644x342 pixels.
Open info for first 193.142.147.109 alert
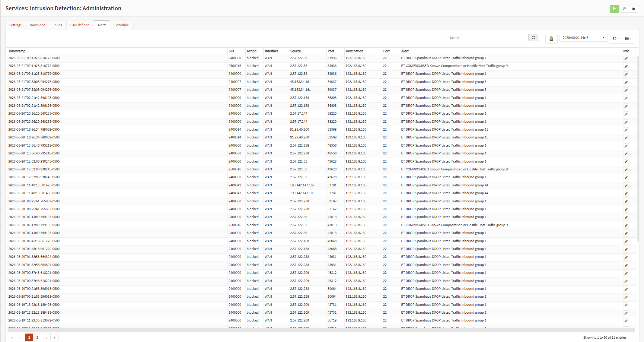(x=626, y=186)
